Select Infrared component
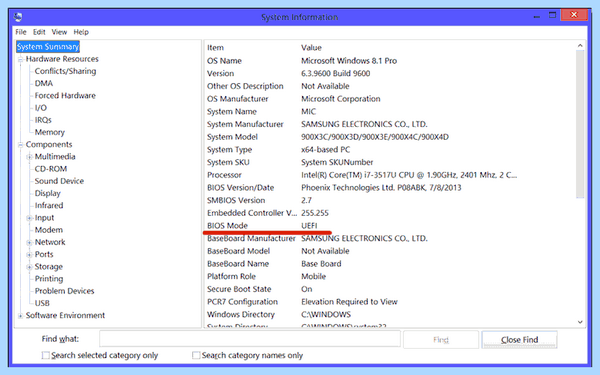The height and width of the screenshot is (375, 600). (49, 205)
